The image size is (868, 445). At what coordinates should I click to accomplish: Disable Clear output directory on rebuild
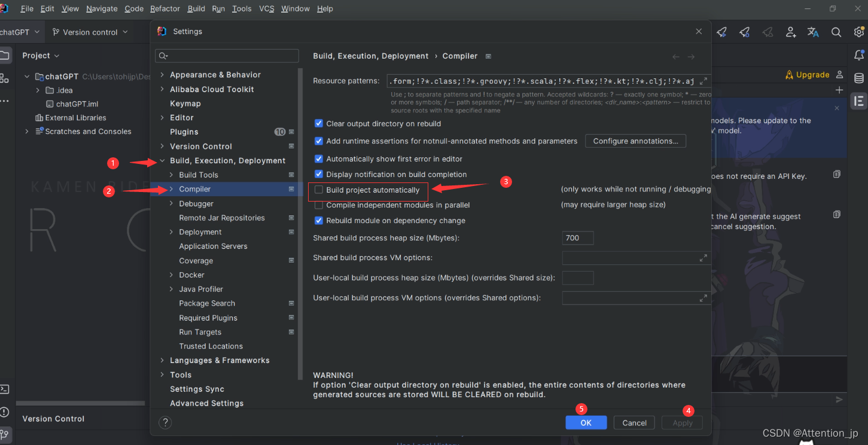coord(319,123)
